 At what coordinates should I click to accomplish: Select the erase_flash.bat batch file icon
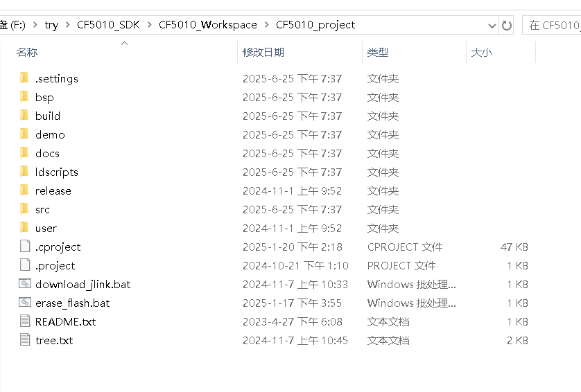click(x=25, y=303)
